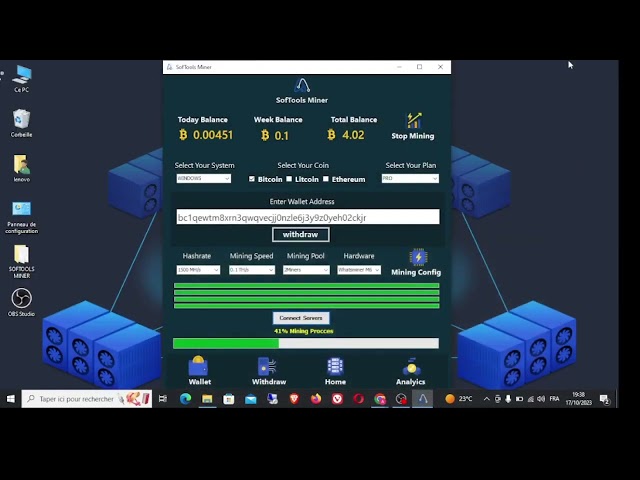Click the Stop Mining chart icon
This screenshot has height=480, width=640.
(x=413, y=121)
